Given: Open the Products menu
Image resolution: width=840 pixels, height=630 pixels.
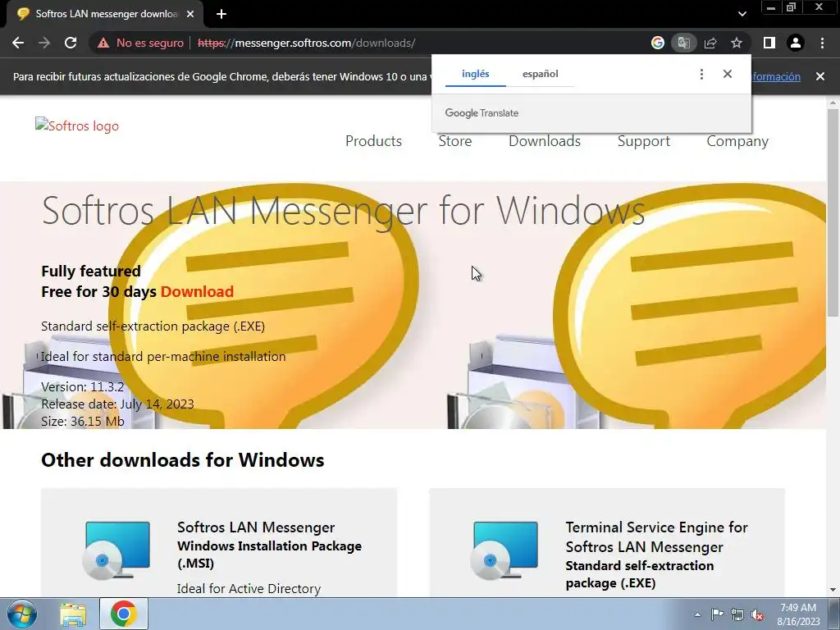Looking at the screenshot, I should coord(373,141).
